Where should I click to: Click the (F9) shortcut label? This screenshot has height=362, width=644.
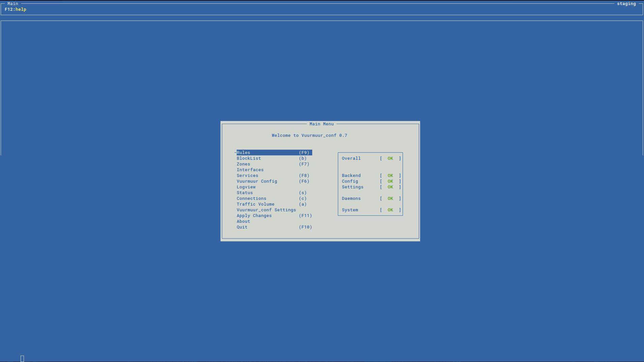click(304, 153)
